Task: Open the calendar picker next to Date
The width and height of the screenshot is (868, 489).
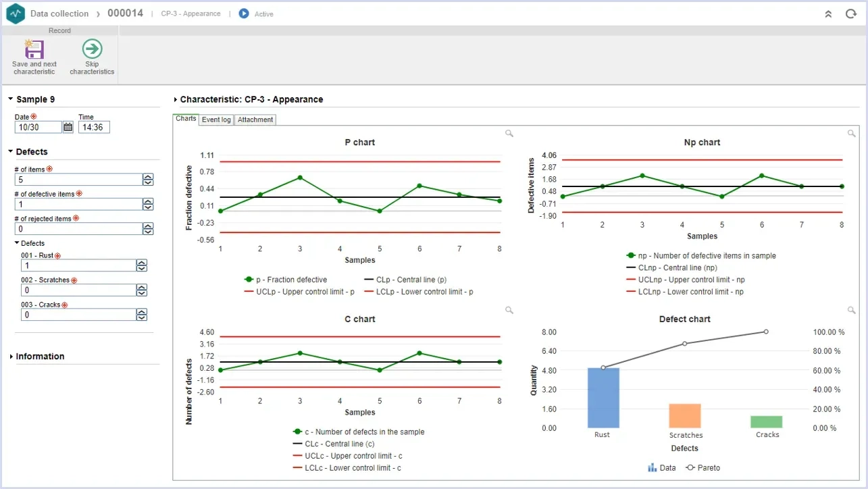Action: click(68, 127)
